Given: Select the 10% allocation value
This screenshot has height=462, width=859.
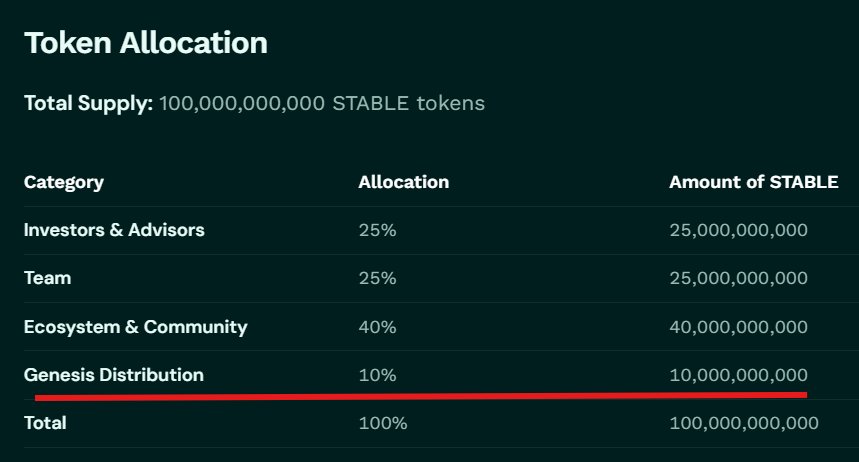Looking at the screenshot, I should [x=377, y=375].
